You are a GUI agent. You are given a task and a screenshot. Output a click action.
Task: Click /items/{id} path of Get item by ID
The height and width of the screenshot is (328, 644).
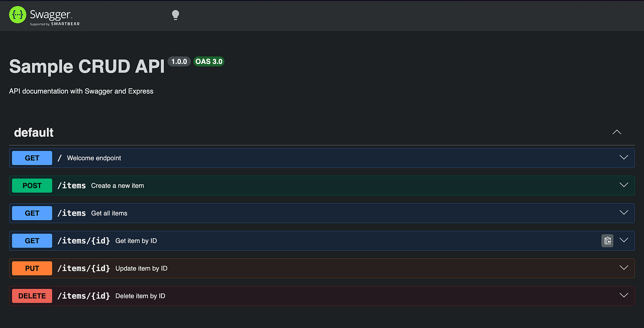click(x=84, y=241)
